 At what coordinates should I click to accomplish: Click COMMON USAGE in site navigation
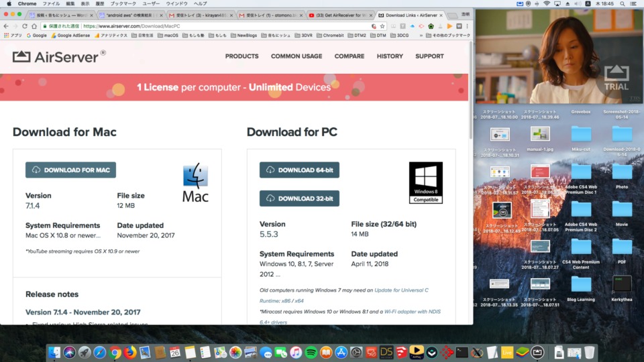click(296, 56)
